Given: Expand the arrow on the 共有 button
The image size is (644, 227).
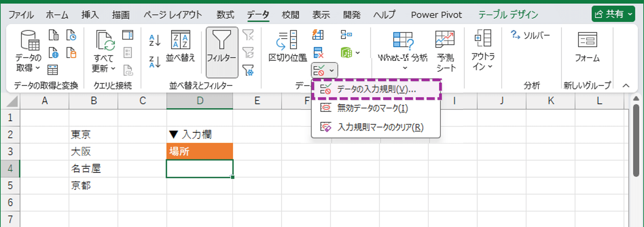Looking at the screenshot, I should point(630,14).
